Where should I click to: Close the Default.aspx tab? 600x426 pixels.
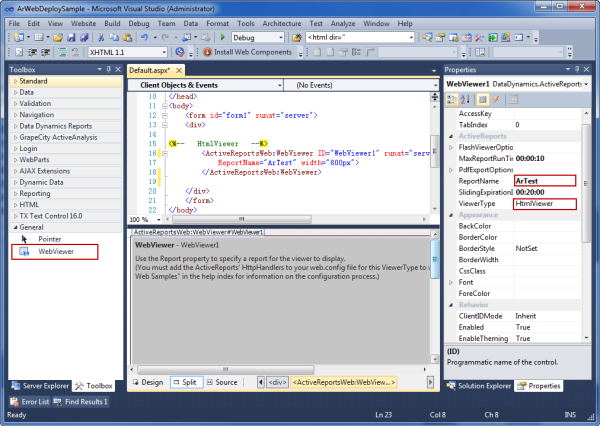[179, 70]
